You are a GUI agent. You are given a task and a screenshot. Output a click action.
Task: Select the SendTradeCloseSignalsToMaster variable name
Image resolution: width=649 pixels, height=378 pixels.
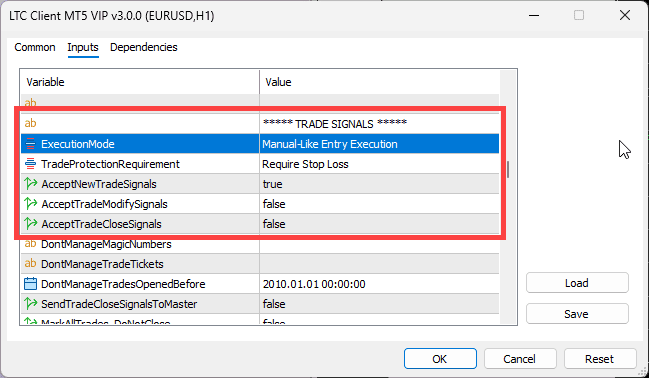(119, 304)
